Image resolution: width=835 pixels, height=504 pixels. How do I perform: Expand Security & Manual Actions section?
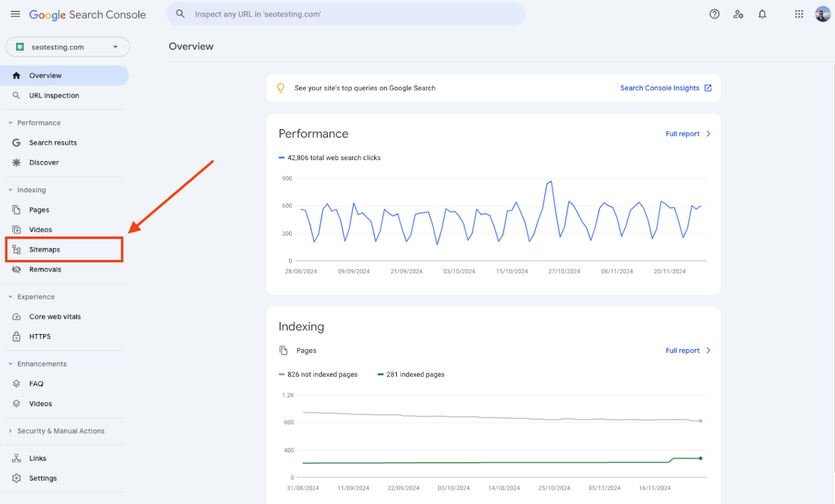pos(60,431)
